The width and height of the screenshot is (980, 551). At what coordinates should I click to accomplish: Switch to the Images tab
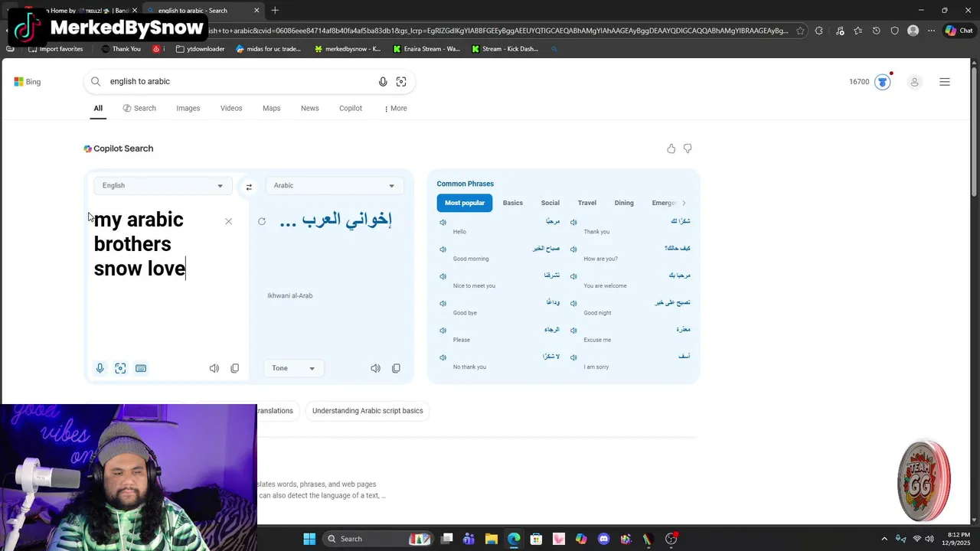point(188,108)
